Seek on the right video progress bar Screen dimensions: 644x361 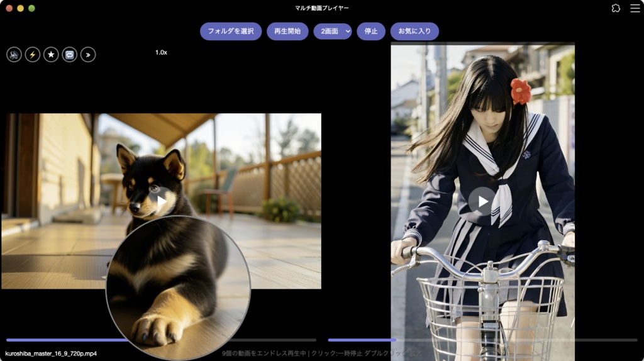click(482, 340)
